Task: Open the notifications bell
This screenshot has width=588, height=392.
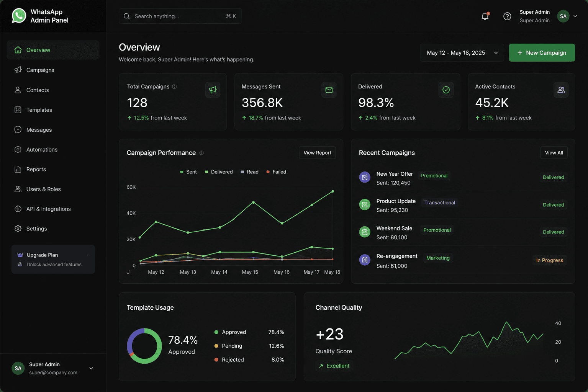Action: point(485,16)
